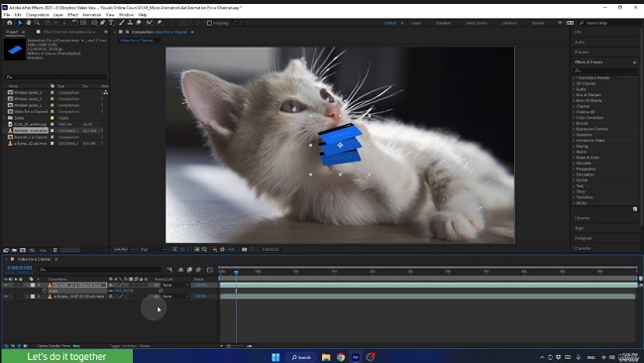Screen dimensions: 644x363
Task: Expand the Color Correction effects category
Action: tap(575, 118)
